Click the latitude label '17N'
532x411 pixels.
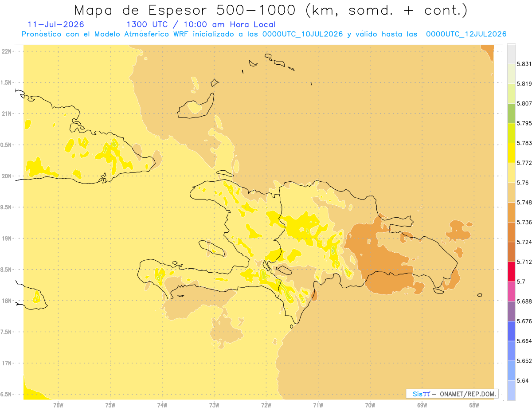[6, 363]
